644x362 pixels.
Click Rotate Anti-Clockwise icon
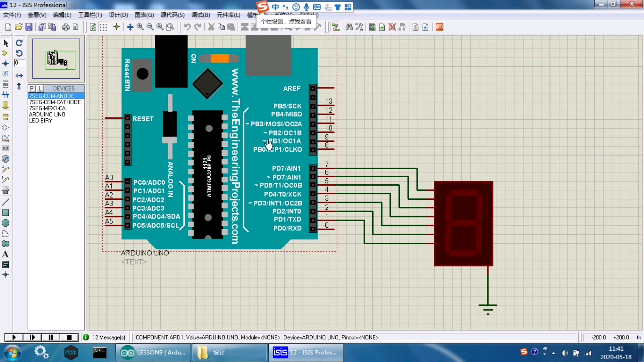[19, 53]
